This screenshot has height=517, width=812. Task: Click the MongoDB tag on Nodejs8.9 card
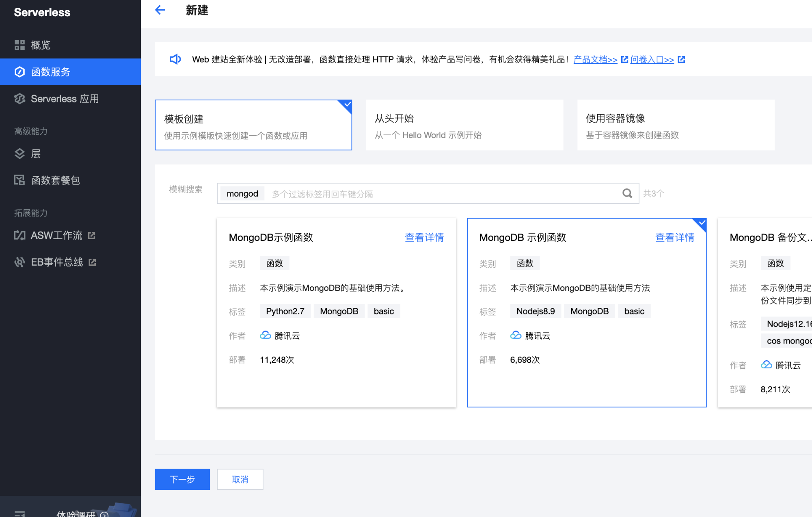pos(590,311)
